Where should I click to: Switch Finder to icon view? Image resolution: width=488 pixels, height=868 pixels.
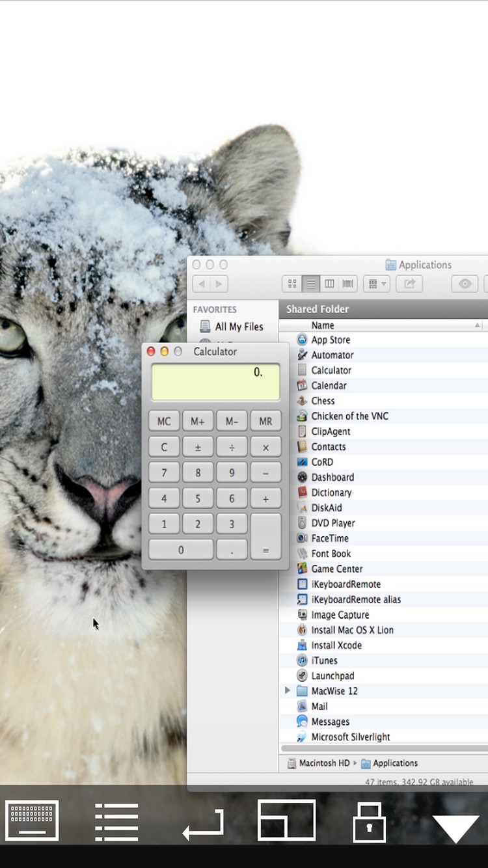pos(292,284)
